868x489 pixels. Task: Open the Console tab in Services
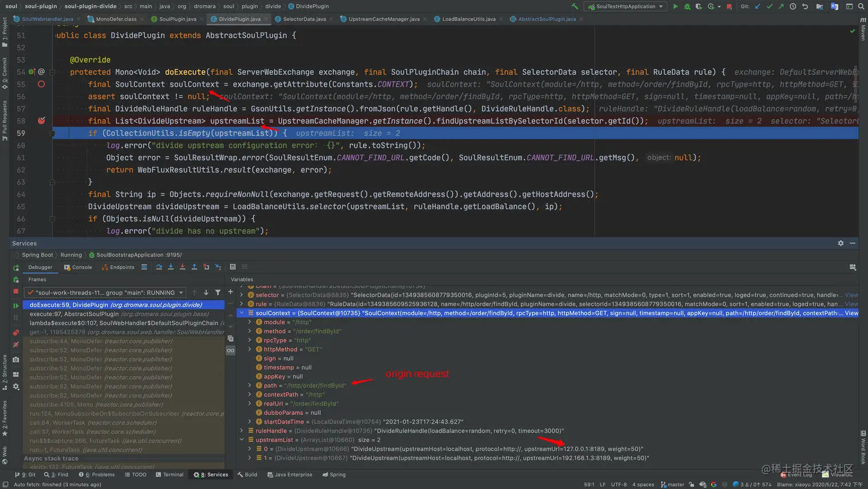pos(78,267)
